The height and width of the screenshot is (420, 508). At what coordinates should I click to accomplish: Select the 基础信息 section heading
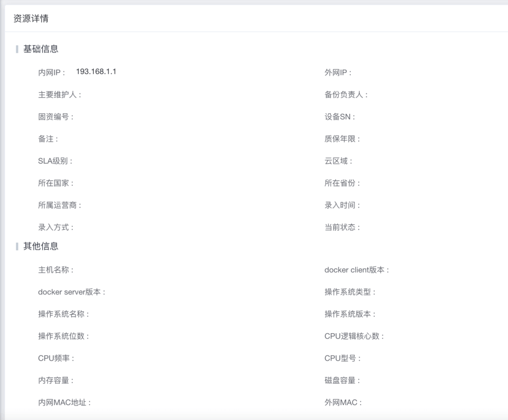(x=41, y=49)
